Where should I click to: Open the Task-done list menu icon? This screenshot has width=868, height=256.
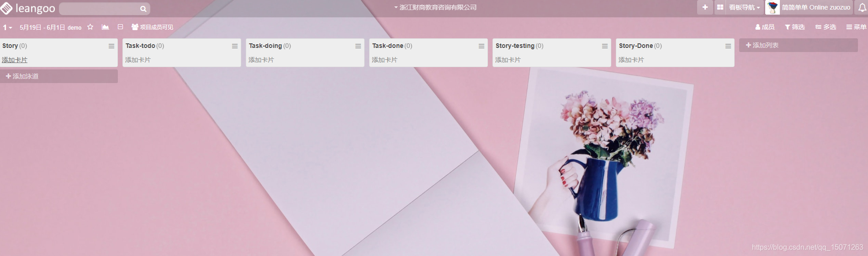pos(482,46)
